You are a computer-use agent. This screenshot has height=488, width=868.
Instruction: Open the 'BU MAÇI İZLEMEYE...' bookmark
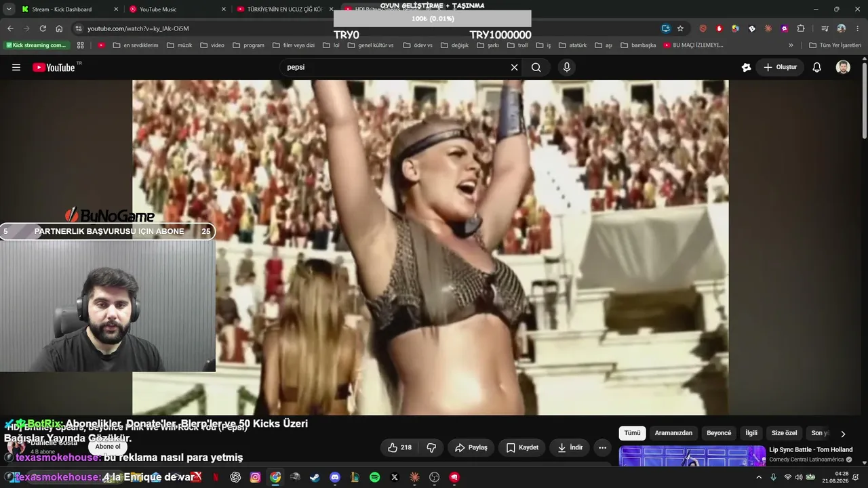[x=694, y=45]
